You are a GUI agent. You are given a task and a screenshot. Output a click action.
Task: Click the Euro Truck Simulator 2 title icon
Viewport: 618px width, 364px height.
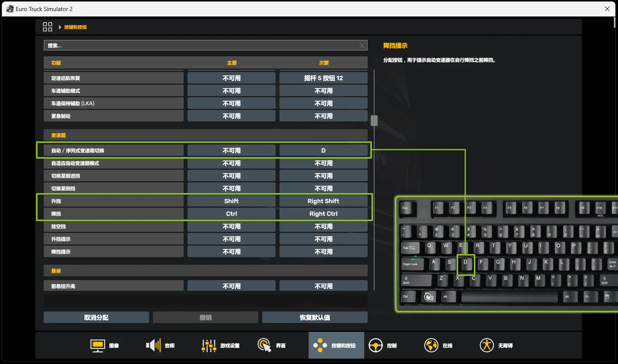10,9
